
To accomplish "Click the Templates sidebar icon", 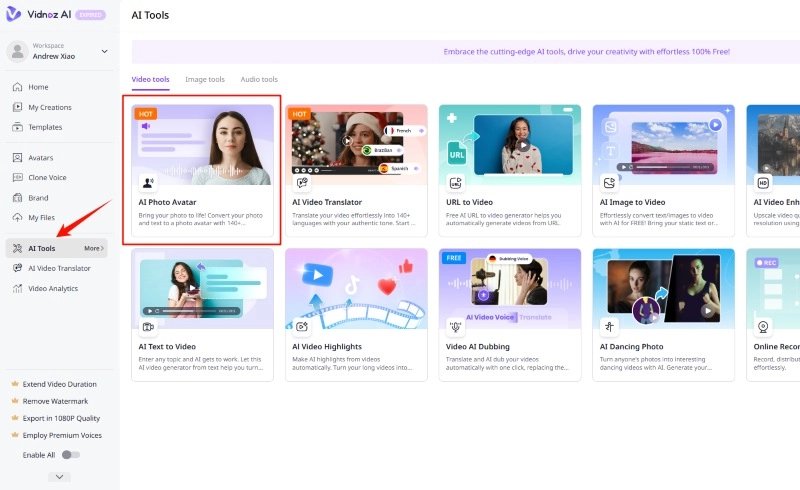I will [18, 127].
